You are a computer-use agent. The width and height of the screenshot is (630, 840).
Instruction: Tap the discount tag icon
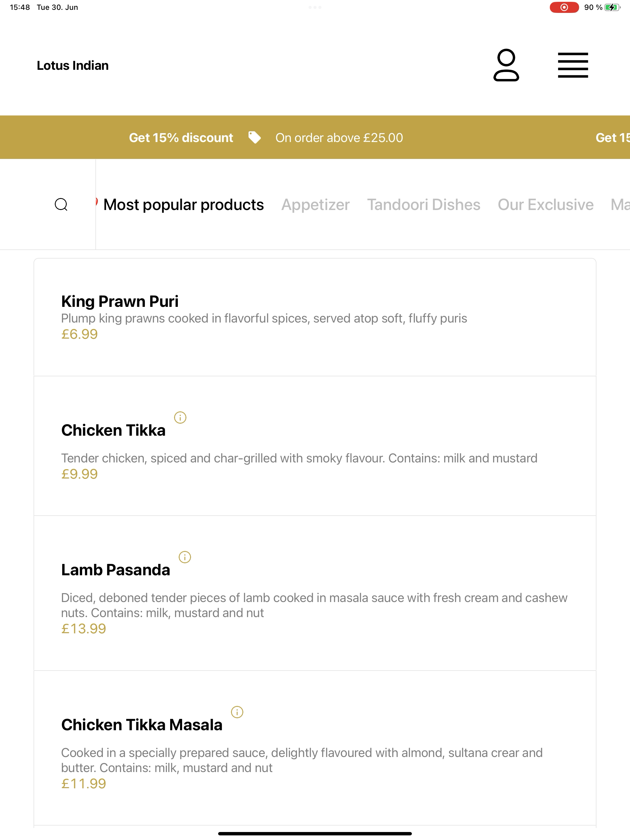254,137
